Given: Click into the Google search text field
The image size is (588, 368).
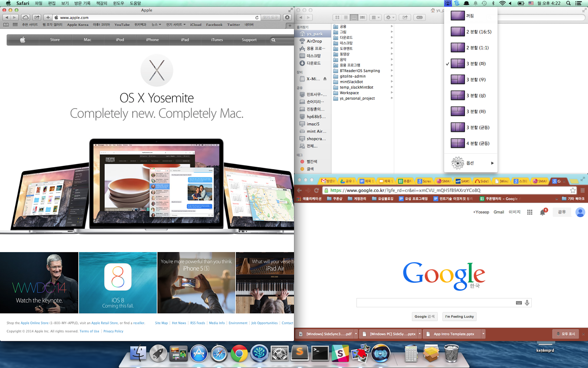Looking at the screenshot, I should [435, 302].
